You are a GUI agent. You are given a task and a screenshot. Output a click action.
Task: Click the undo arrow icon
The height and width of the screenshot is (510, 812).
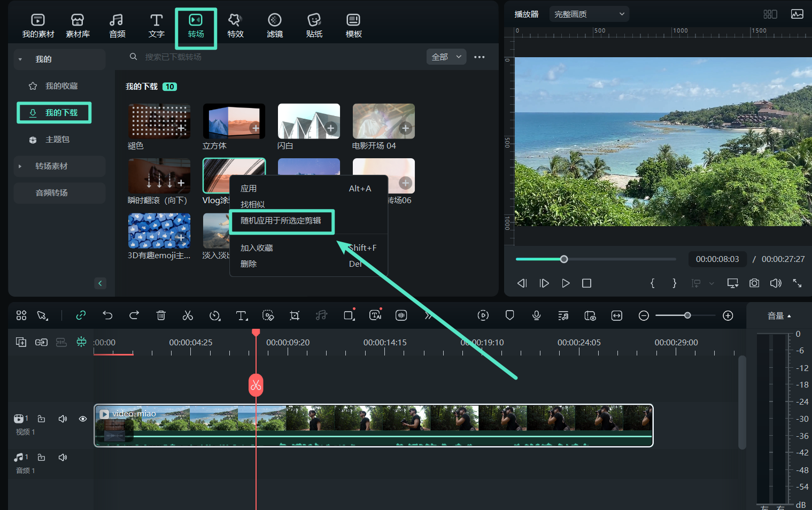(x=107, y=315)
